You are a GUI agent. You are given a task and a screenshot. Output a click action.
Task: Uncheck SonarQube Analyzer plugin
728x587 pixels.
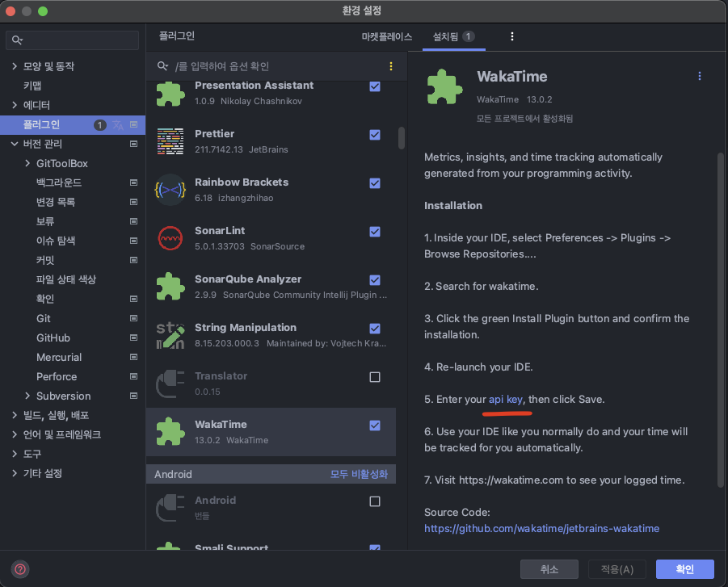(375, 280)
